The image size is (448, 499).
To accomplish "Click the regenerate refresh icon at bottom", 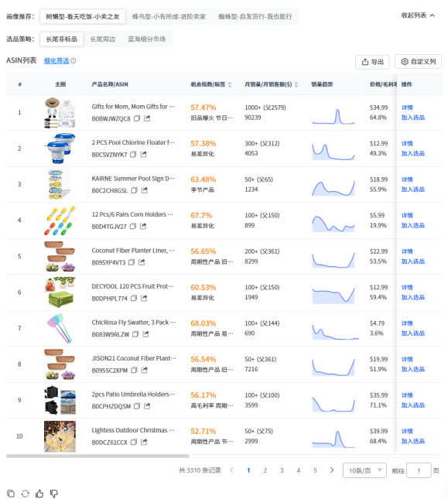I will coord(25,494).
